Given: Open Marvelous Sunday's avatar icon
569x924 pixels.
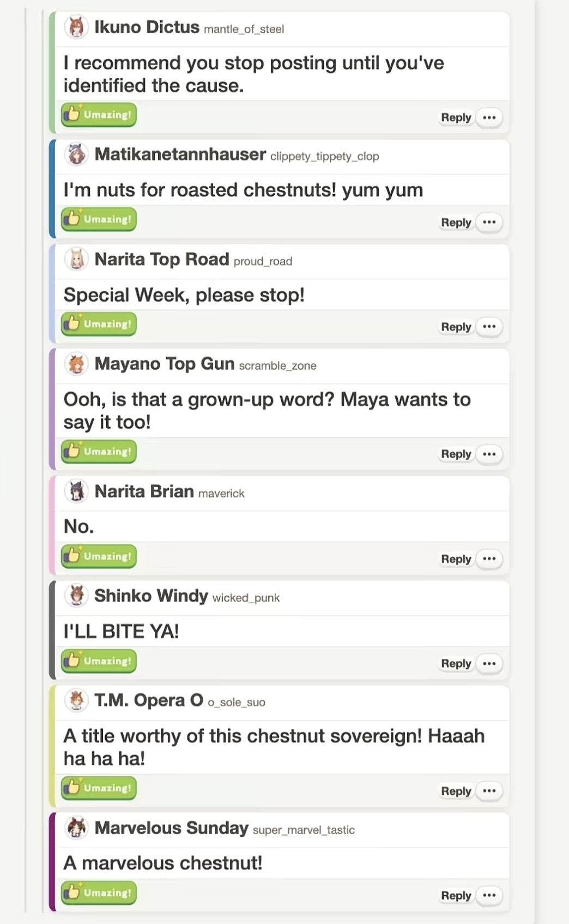Looking at the screenshot, I should (x=76, y=828).
